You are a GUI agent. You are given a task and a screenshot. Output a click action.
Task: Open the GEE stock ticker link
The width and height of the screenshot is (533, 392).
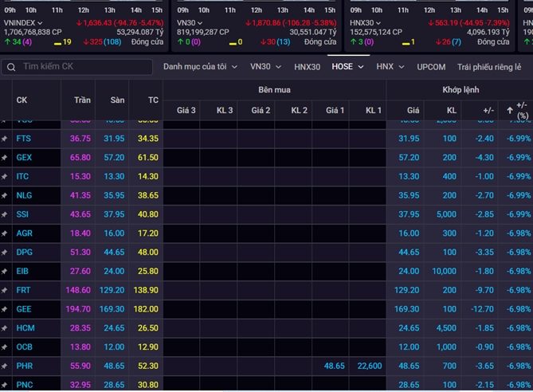pyautogui.click(x=25, y=308)
